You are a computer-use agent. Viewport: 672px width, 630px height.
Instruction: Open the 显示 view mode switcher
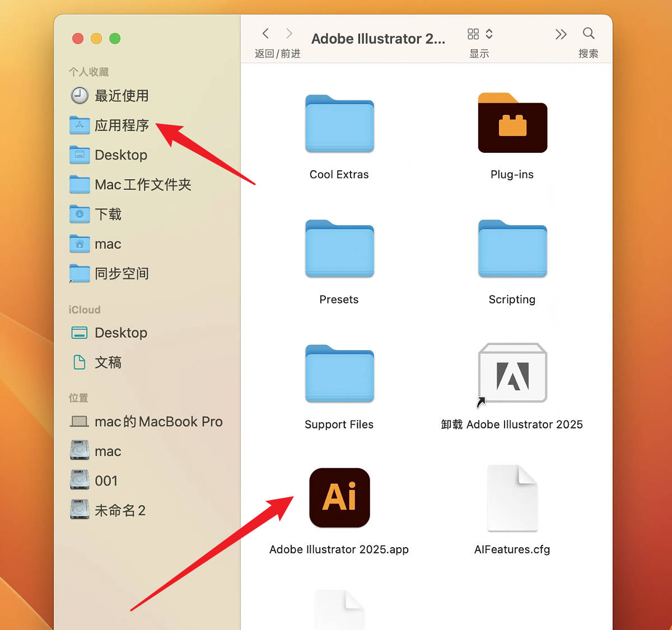(x=480, y=34)
